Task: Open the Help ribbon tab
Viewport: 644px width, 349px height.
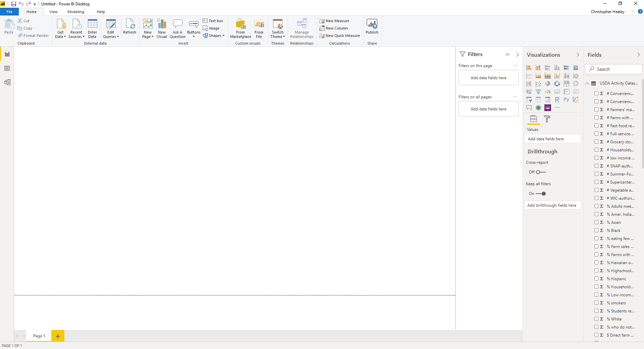Action: 101,12
